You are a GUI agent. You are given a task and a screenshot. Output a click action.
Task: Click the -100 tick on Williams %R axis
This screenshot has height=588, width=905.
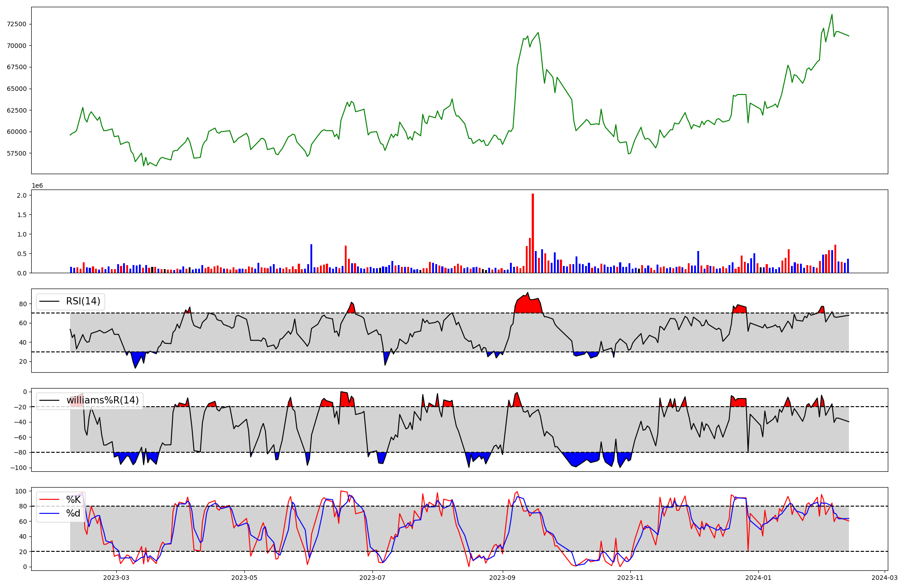[18, 468]
